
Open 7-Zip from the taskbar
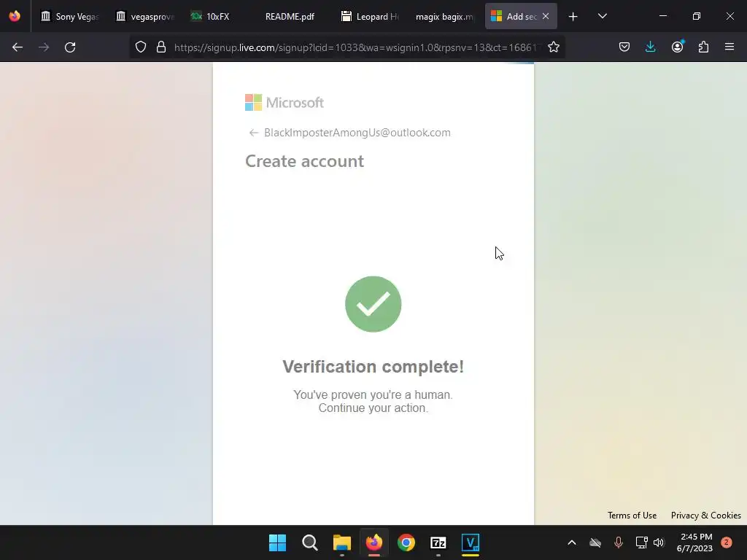(x=438, y=542)
